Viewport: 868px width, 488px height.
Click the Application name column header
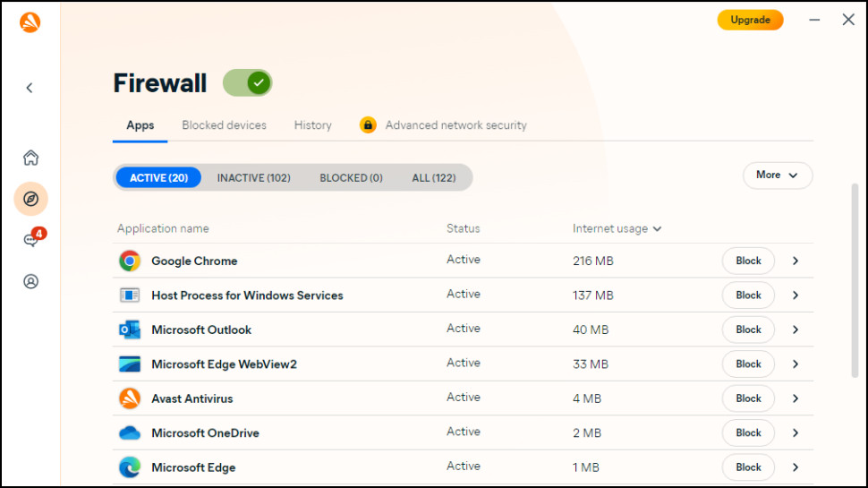pos(163,228)
